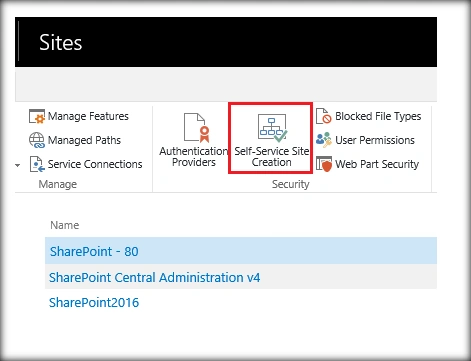This screenshot has height=361, width=471.
Task: Click the Web Part Security shield icon
Action: pos(324,164)
